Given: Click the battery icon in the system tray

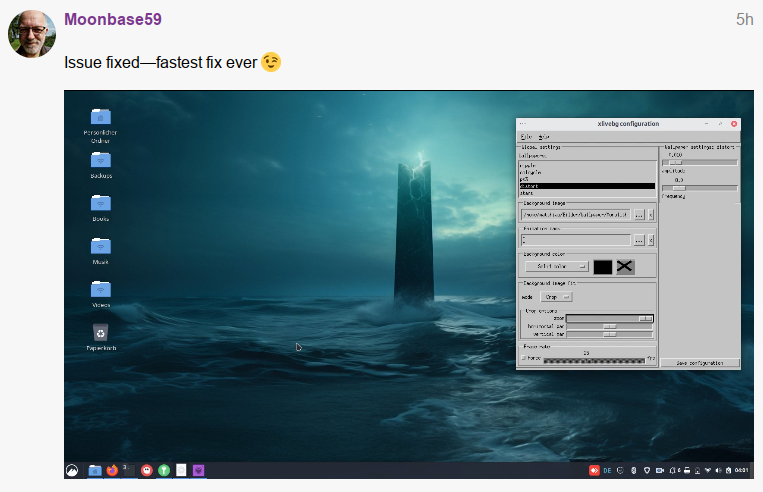Looking at the screenshot, I should [728, 471].
